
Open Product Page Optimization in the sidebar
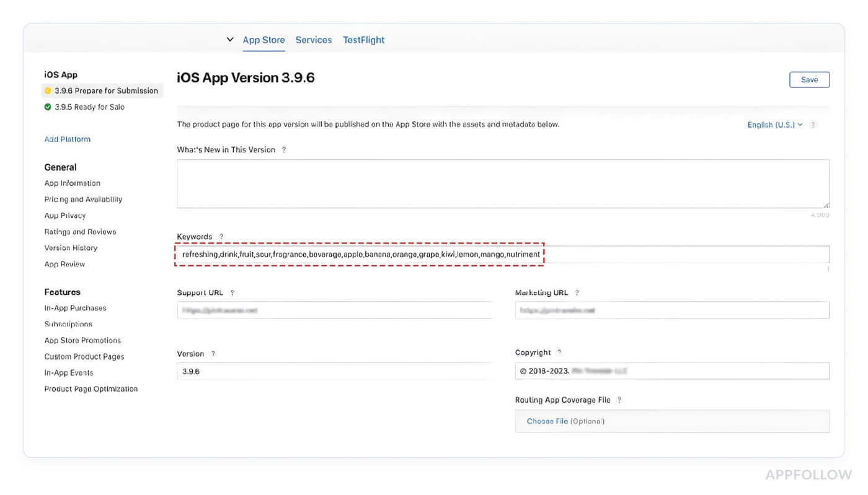[x=91, y=388]
